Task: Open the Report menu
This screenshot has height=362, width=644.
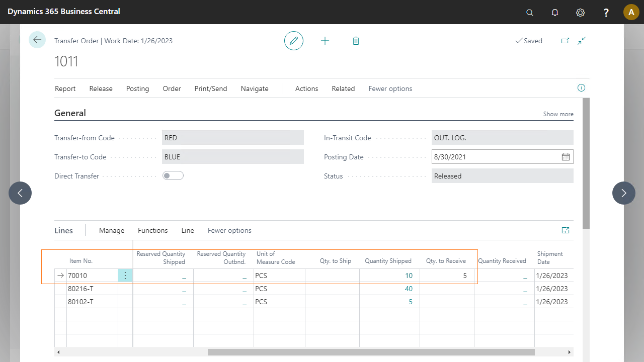Action: 65,88
